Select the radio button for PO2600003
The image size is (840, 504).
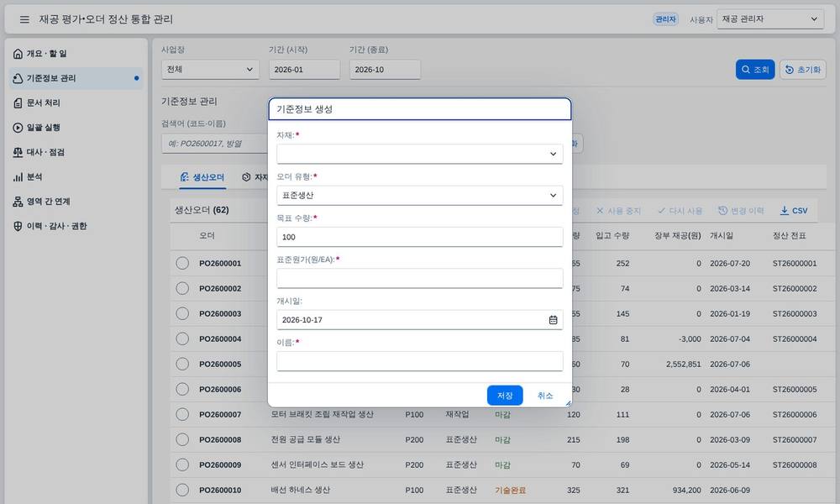point(182,313)
